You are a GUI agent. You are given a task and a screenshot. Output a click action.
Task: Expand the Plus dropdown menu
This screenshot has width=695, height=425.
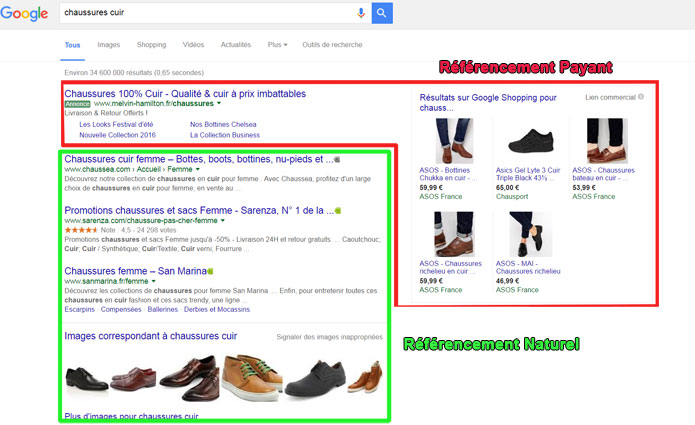277,45
